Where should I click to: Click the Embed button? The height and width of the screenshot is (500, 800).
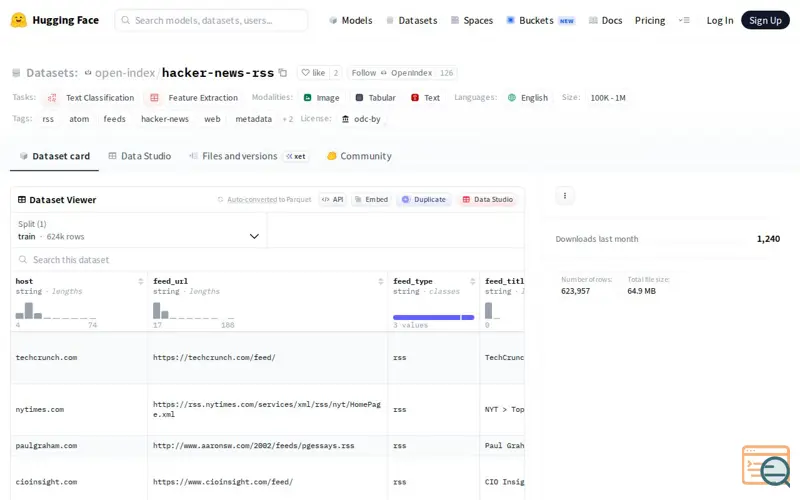point(370,200)
